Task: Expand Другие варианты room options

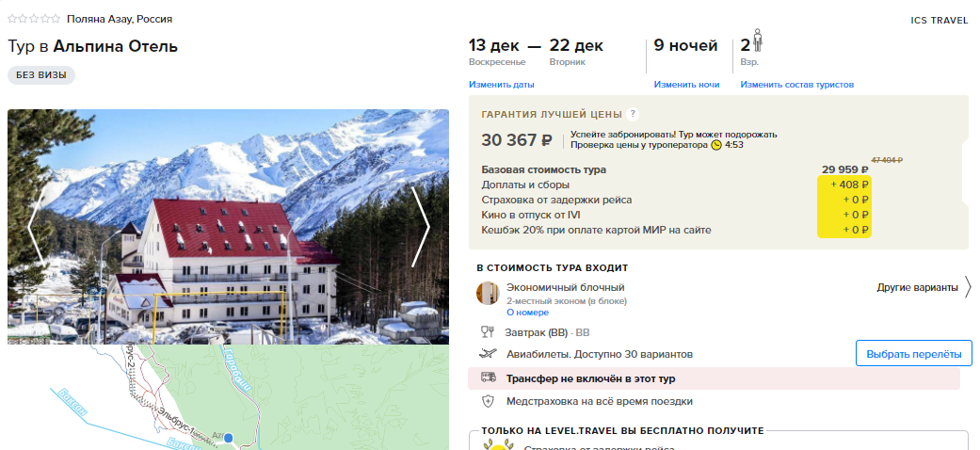Action: tap(924, 287)
